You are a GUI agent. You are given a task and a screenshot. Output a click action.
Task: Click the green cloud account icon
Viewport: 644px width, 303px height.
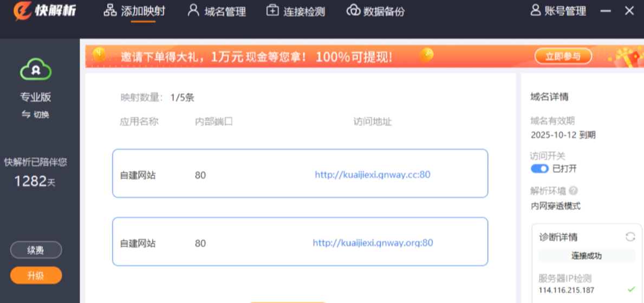[36, 69]
